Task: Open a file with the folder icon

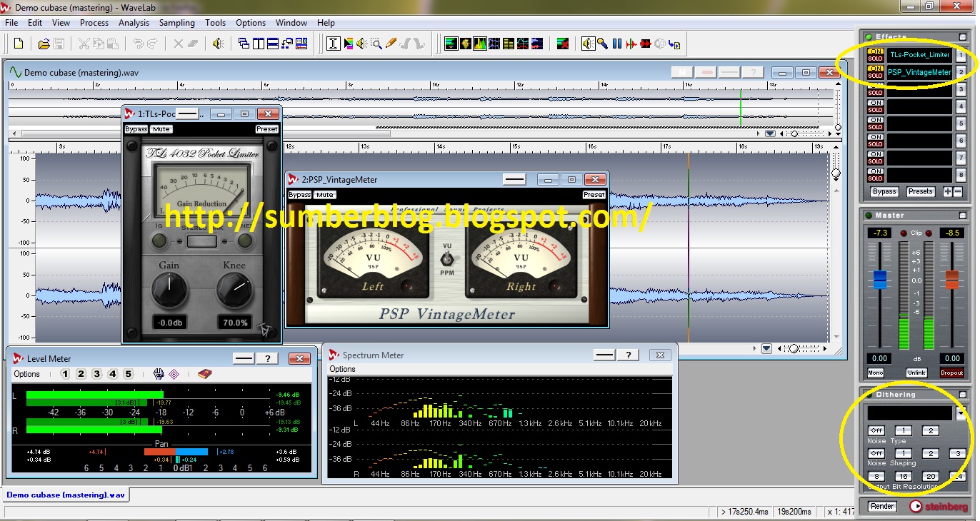Action: 44,44
